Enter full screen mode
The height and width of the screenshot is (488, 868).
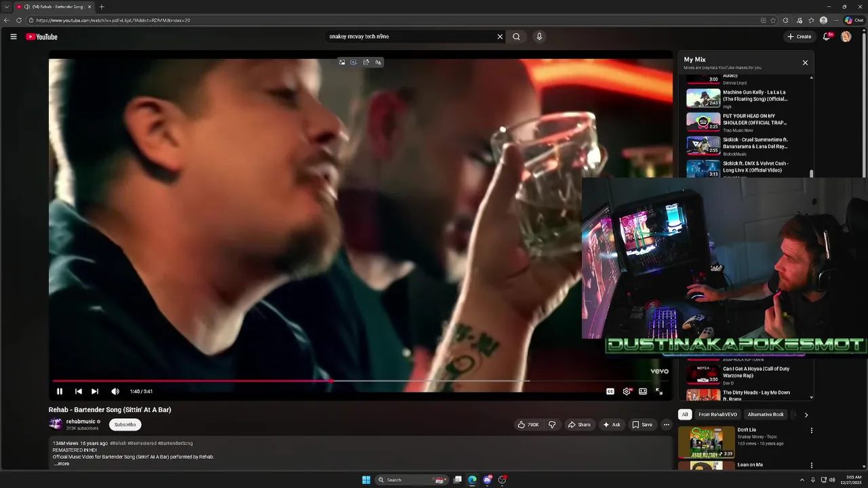(x=659, y=391)
